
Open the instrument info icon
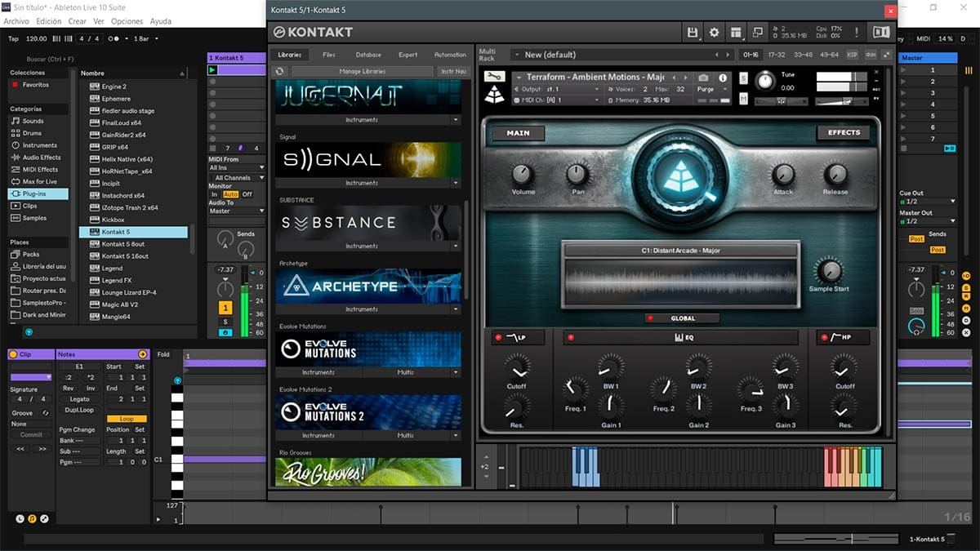(x=723, y=78)
